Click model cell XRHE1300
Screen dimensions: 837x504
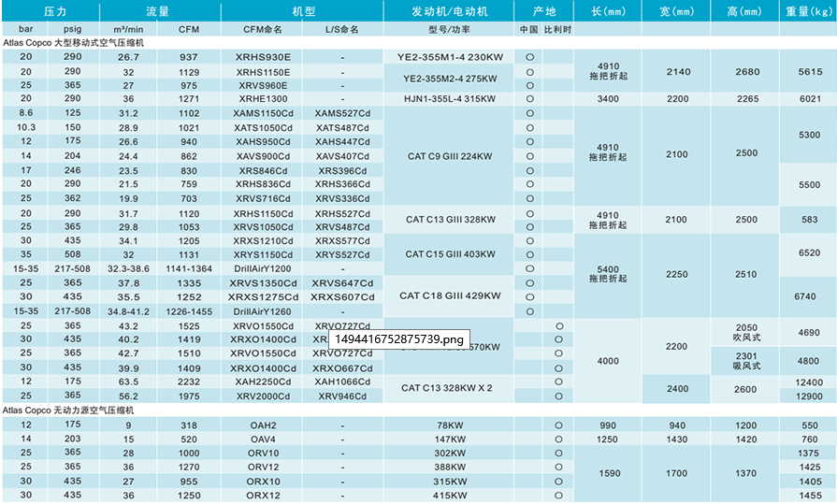pos(263,99)
